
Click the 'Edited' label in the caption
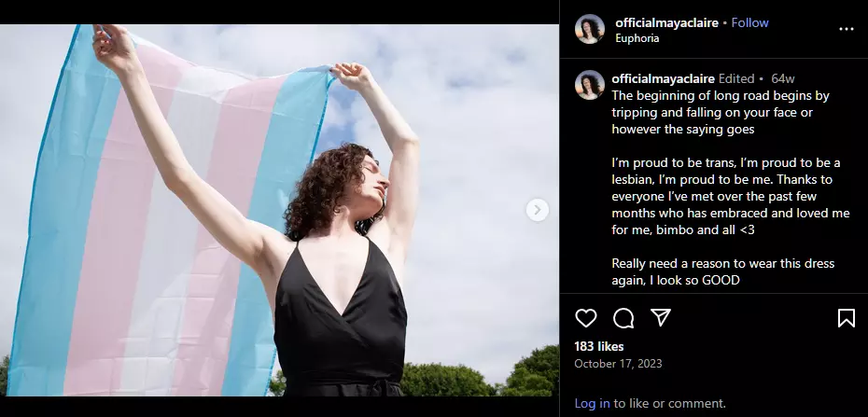(x=736, y=78)
